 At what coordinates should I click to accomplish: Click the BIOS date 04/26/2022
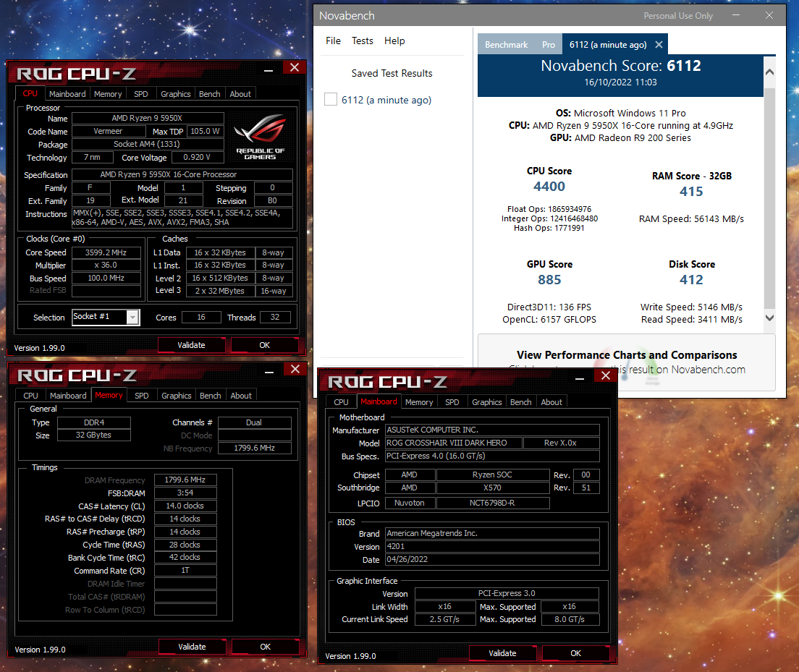pyautogui.click(x=492, y=559)
